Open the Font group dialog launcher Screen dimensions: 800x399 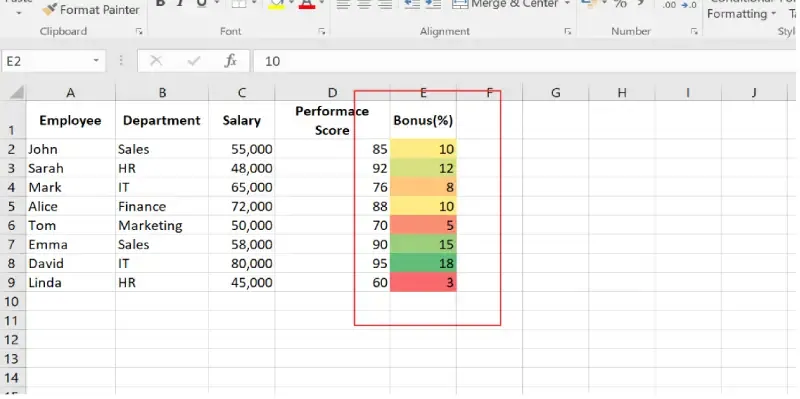coord(322,32)
